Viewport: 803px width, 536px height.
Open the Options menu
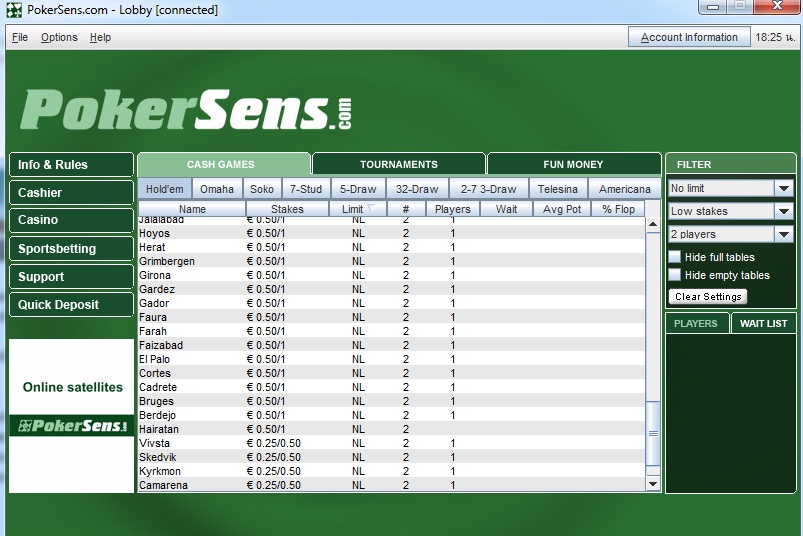click(59, 37)
